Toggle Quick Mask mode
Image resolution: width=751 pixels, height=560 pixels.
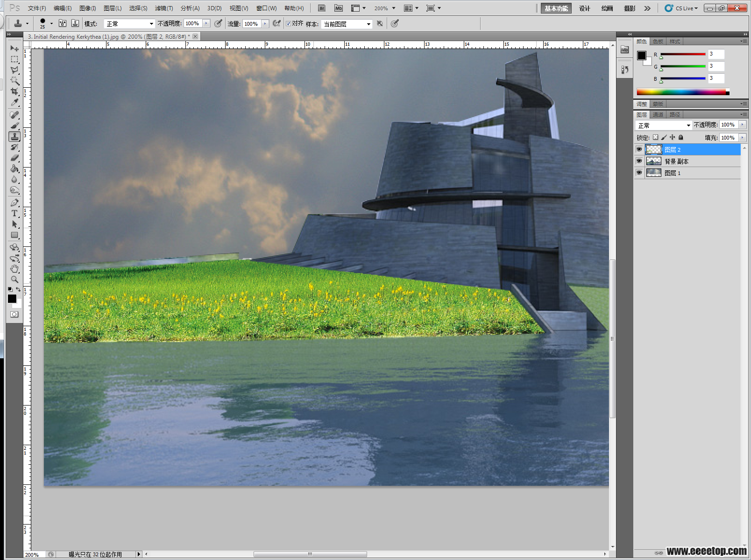(14, 315)
